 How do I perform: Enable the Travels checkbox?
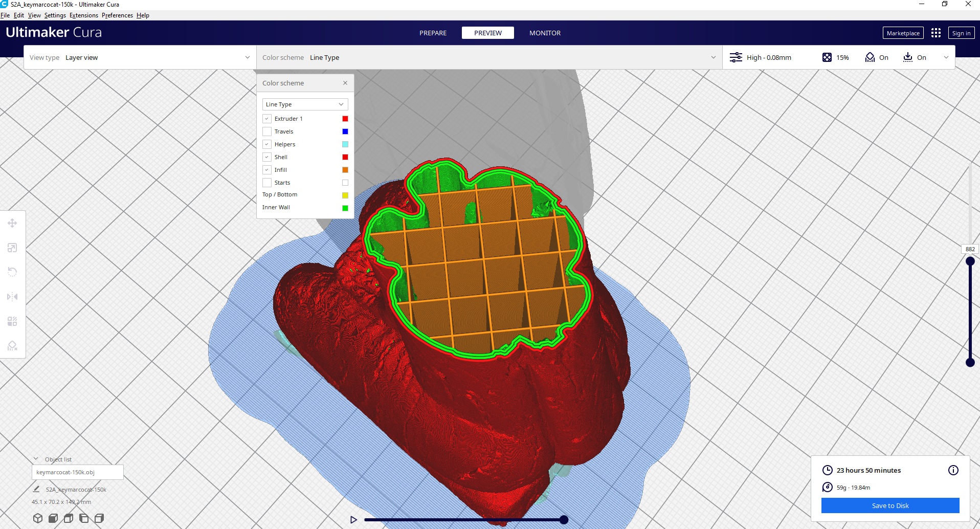pyautogui.click(x=267, y=131)
